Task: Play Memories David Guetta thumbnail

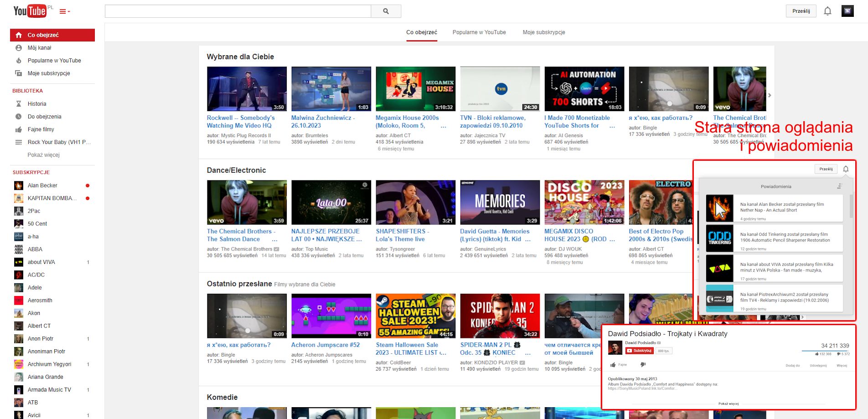Action: pyautogui.click(x=500, y=202)
